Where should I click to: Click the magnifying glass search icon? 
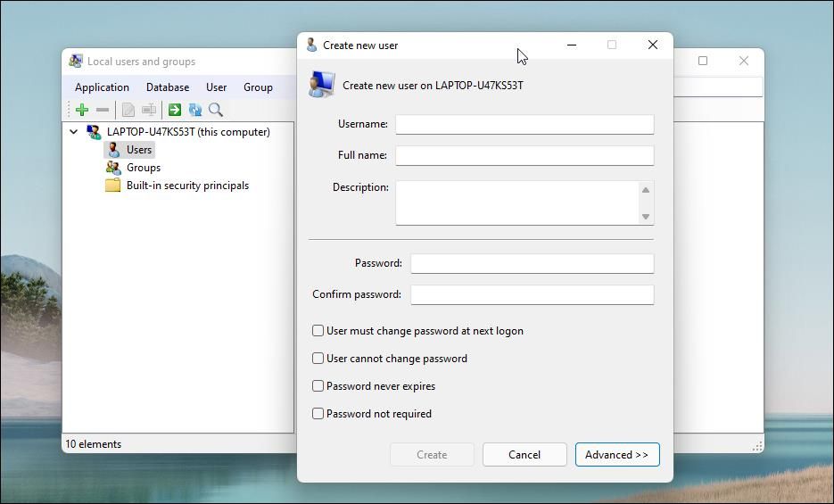pyautogui.click(x=216, y=110)
